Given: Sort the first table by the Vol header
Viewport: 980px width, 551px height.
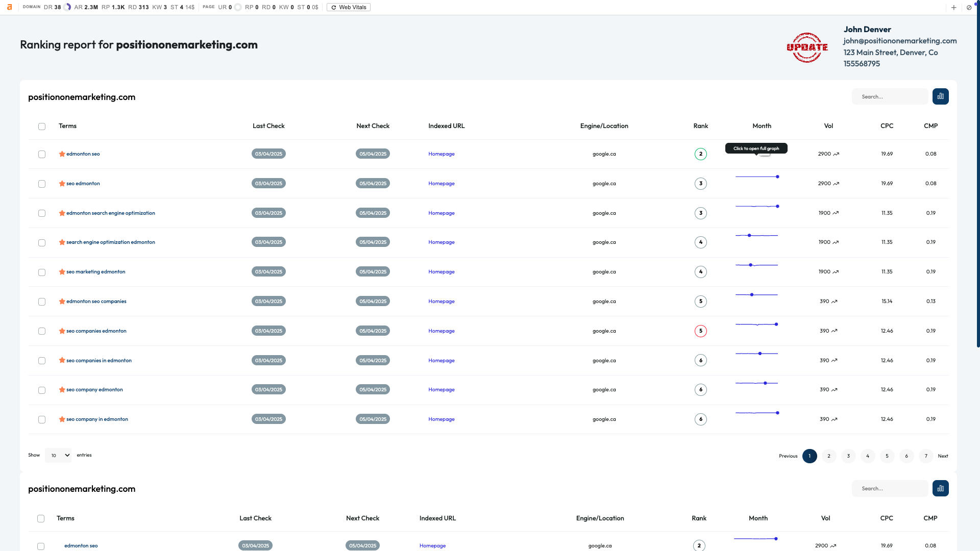Looking at the screenshot, I should pyautogui.click(x=828, y=126).
